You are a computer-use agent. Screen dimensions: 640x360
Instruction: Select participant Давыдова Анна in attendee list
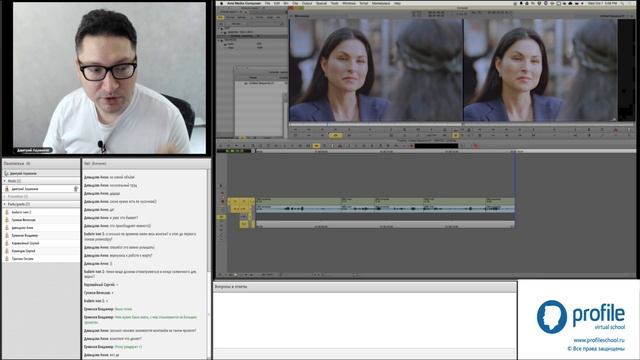pyautogui.click(x=41, y=228)
